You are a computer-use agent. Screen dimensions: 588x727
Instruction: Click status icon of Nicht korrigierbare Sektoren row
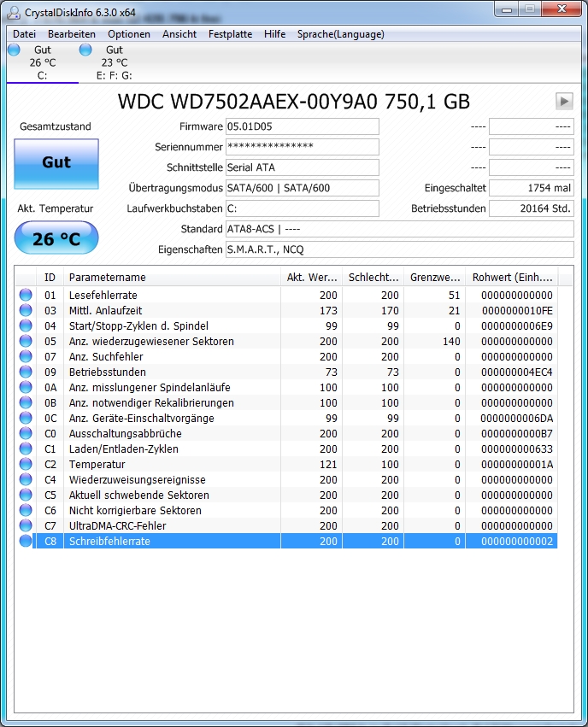pyautogui.click(x=26, y=510)
